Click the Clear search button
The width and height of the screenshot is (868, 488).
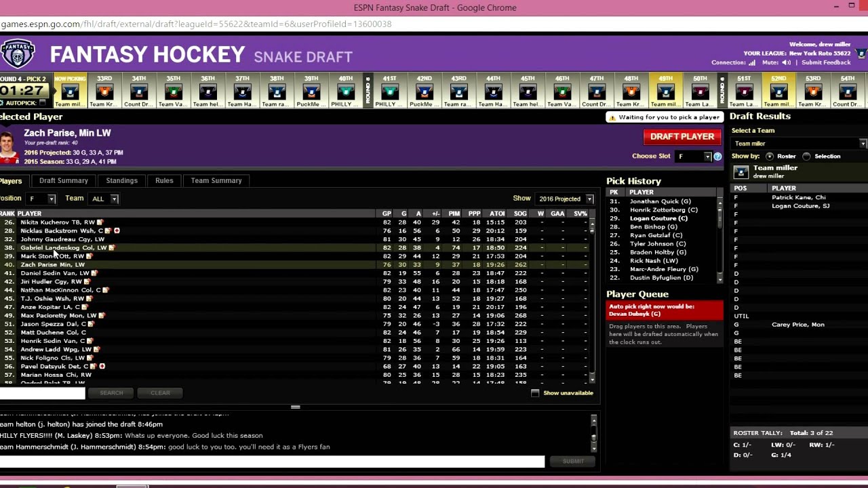pyautogui.click(x=160, y=393)
